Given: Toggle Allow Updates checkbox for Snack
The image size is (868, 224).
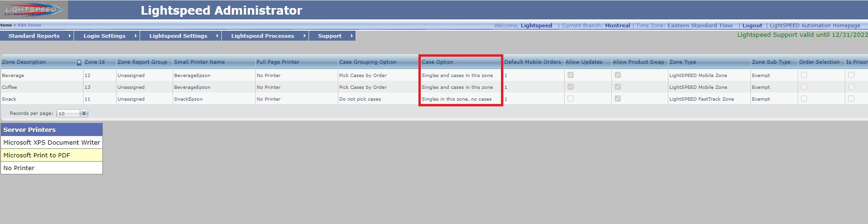Looking at the screenshot, I should pyautogui.click(x=570, y=99).
